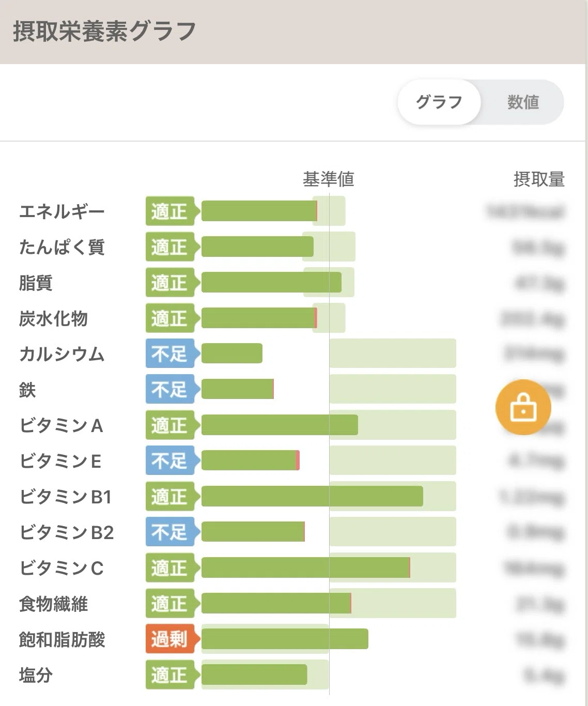Tap the orange lock icon

click(523, 407)
